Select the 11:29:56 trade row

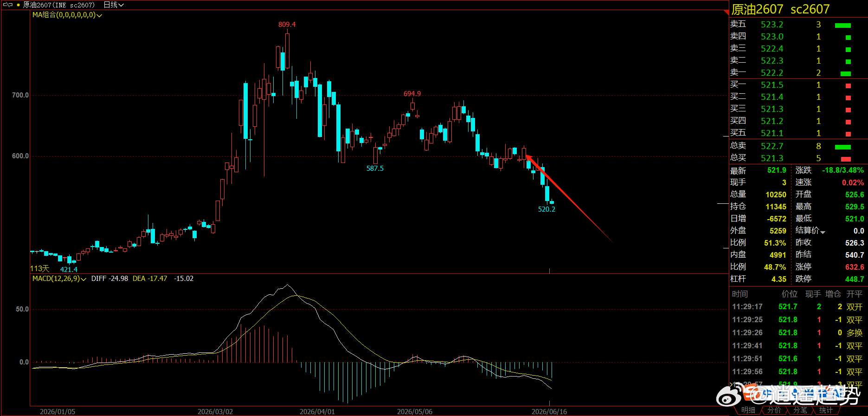click(x=798, y=372)
